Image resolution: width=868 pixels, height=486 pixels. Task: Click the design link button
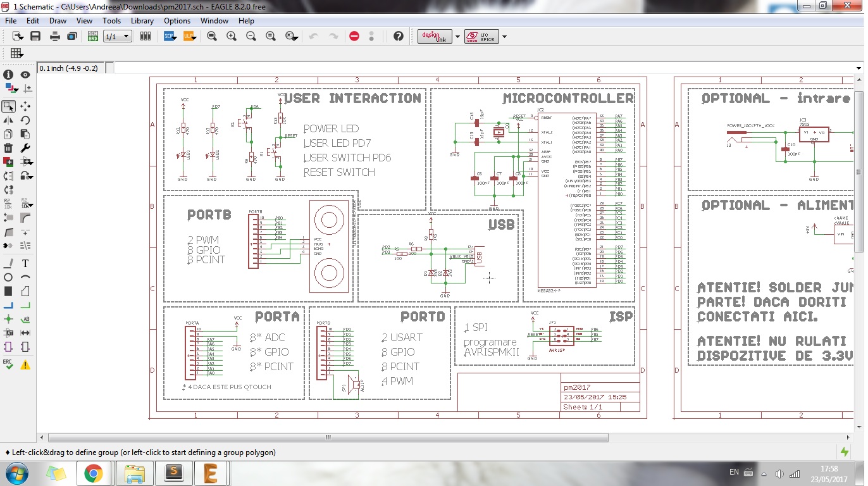[x=435, y=36]
